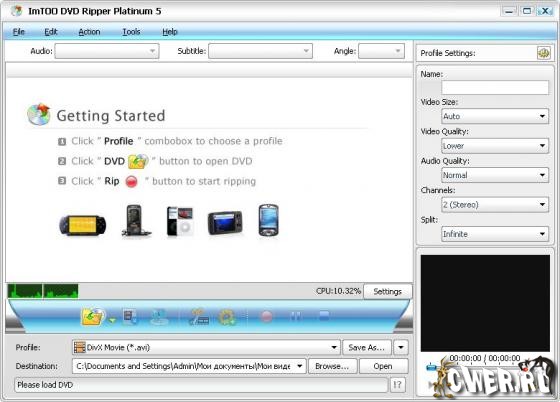Open the Edit menu

click(51, 32)
